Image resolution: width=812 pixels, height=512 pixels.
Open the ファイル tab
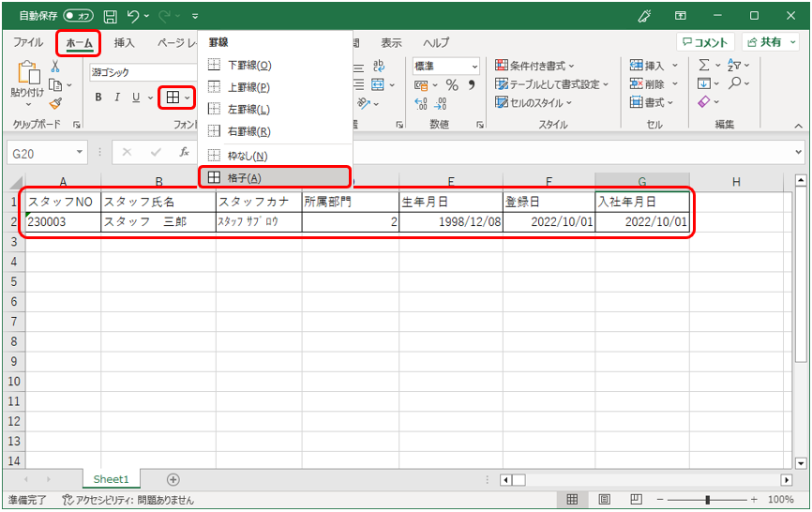point(28,42)
